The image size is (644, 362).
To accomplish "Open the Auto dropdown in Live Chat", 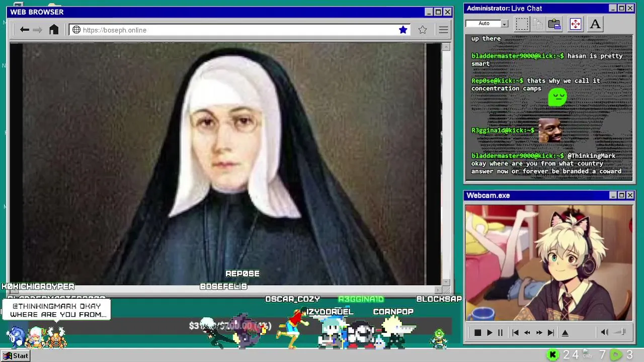I will pyautogui.click(x=504, y=24).
